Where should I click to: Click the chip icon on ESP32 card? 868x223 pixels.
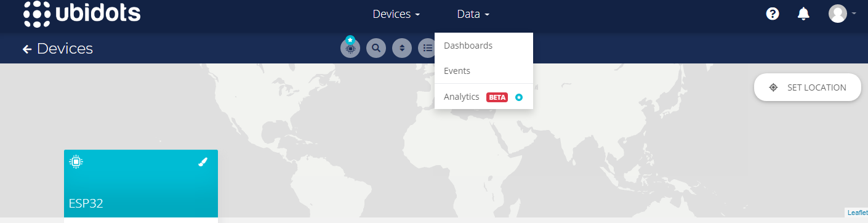[x=76, y=162]
